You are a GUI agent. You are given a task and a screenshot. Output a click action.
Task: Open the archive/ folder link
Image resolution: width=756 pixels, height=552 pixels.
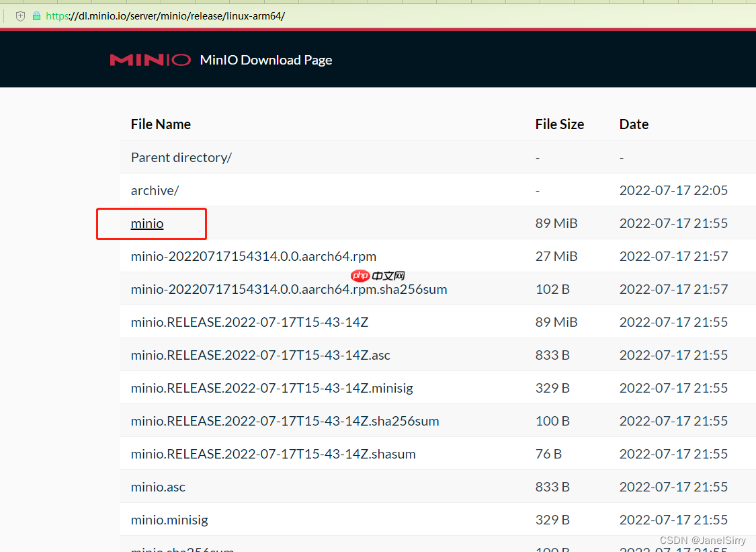click(x=155, y=190)
